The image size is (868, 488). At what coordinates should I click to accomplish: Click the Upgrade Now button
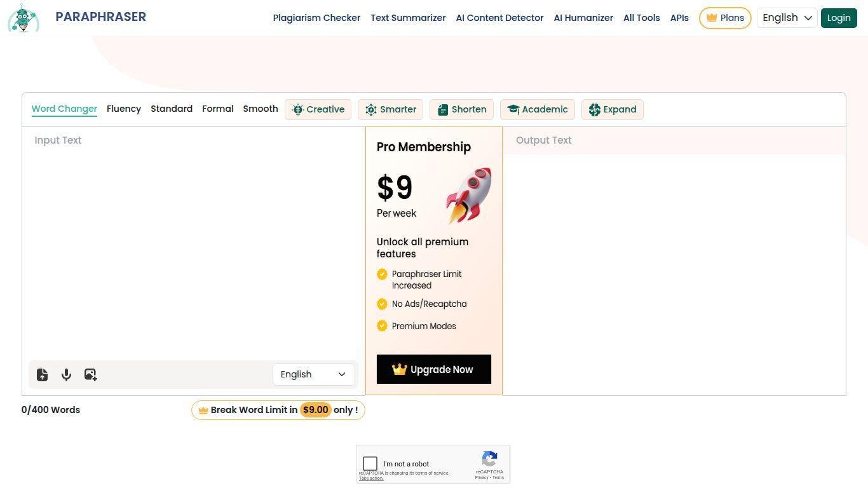click(x=434, y=369)
